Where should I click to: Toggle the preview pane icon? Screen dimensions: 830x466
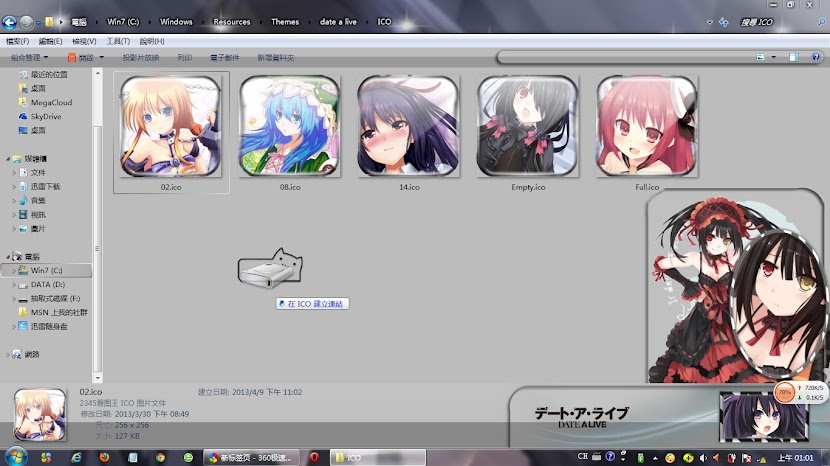coord(793,57)
